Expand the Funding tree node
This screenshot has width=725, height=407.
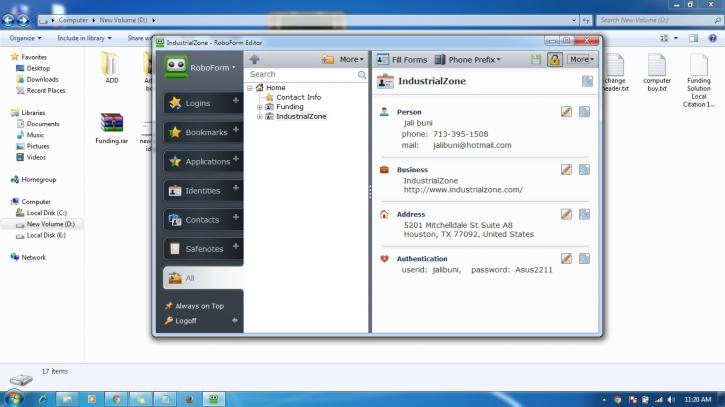coord(259,107)
